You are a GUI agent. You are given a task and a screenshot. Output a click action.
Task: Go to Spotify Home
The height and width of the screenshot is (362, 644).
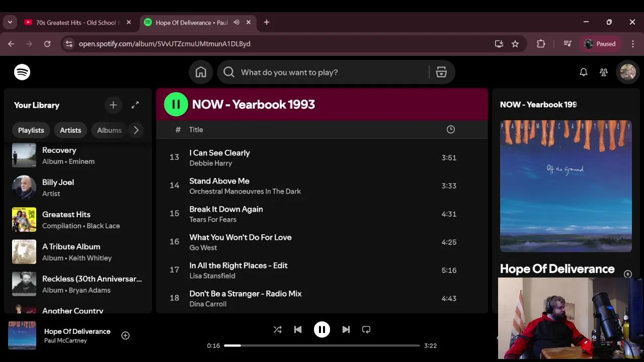[201, 72]
